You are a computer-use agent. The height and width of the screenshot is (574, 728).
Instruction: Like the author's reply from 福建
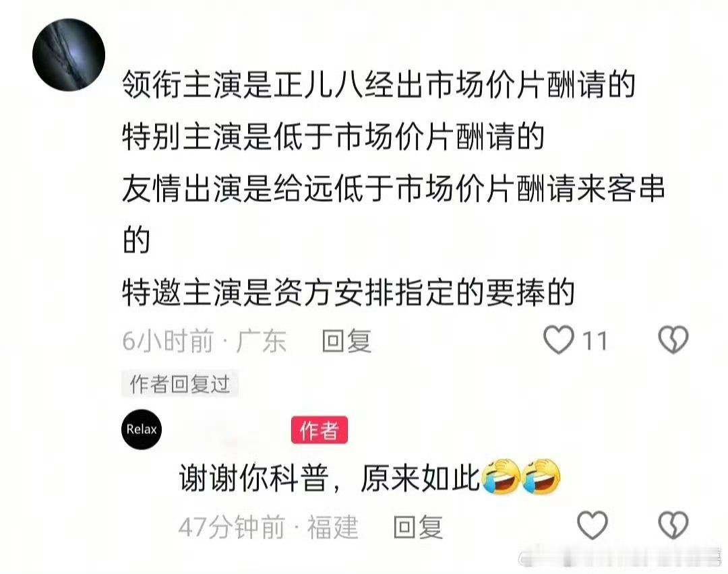tap(592, 525)
